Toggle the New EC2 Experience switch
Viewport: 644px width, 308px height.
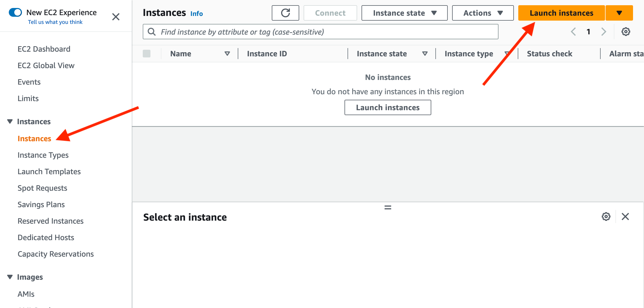(15, 12)
